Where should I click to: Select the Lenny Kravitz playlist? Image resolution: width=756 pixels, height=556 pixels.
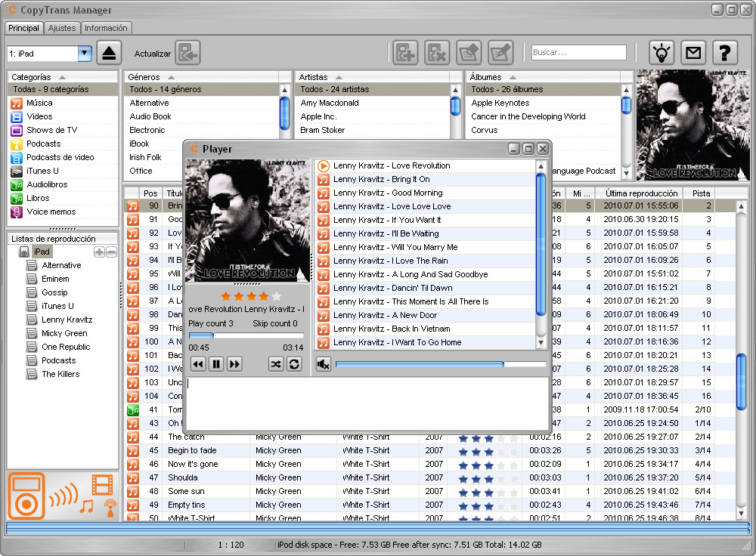[x=67, y=320]
